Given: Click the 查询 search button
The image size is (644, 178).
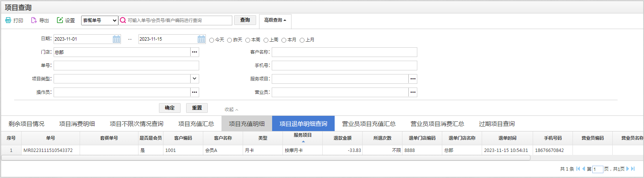Looking at the screenshot, I should pyautogui.click(x=245, y=20).
